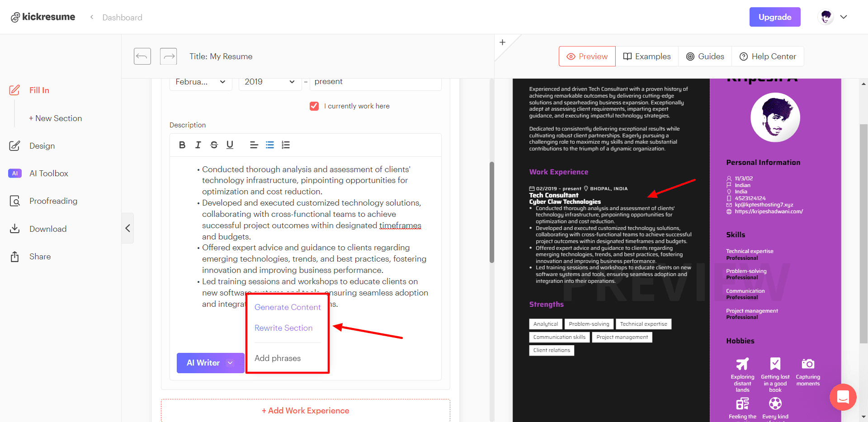This screenshot has height=422, width=868.
Task: Select Generate Content in AI Writer menu
Action: click(288, 307)
